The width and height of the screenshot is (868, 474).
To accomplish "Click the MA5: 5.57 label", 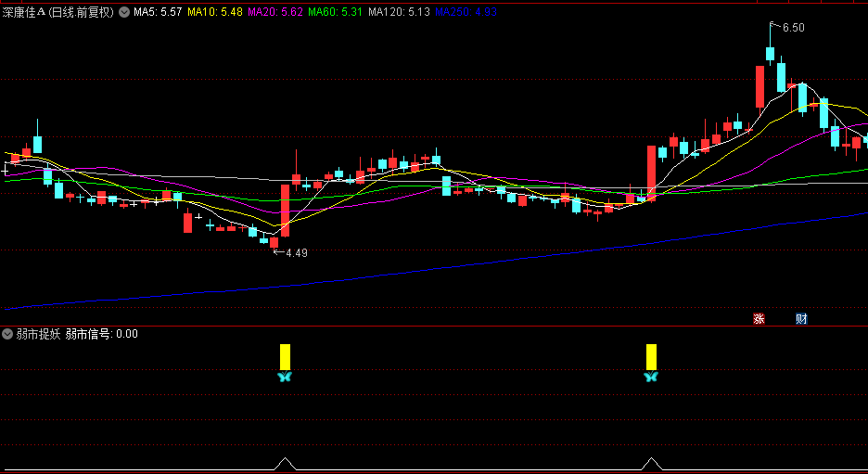I will pos(158,12).
